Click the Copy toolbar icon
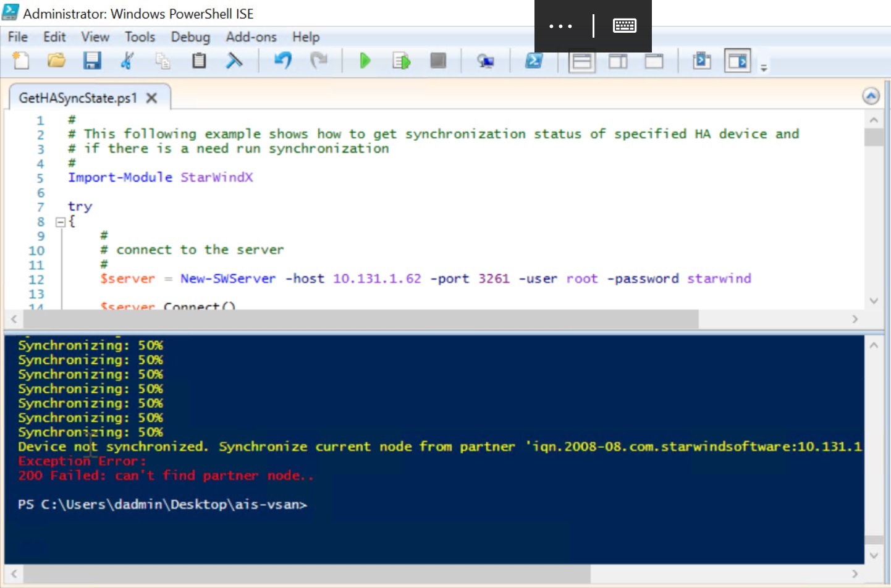 coord(163,61)
